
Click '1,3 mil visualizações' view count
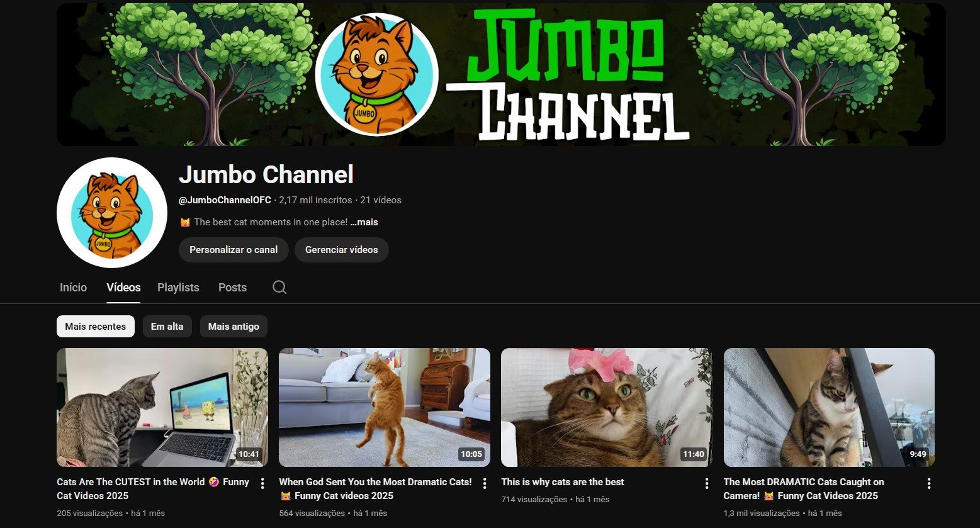pos(762,513)
